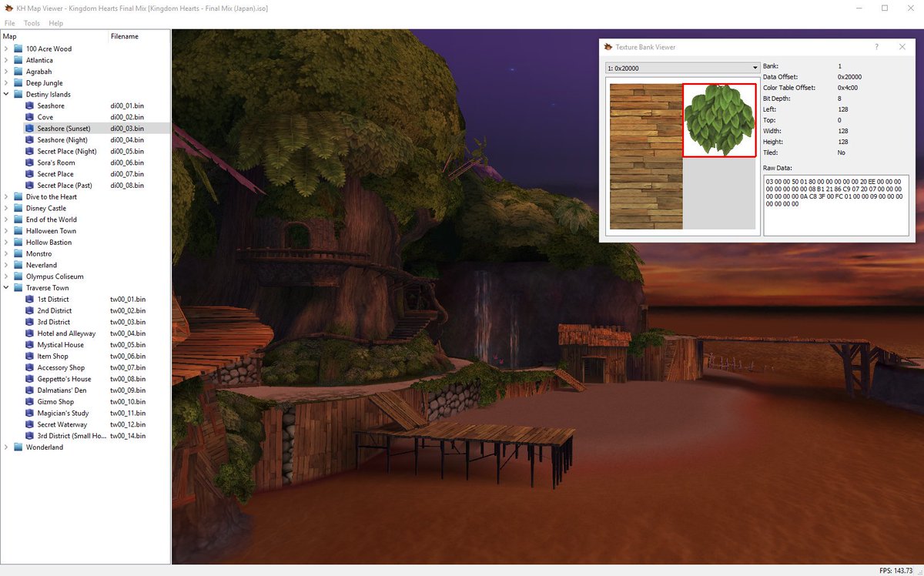This screenshot has height=576, width=924.
Task: Click the Secret Waterway map icon
Action: [x=29, y=424]
